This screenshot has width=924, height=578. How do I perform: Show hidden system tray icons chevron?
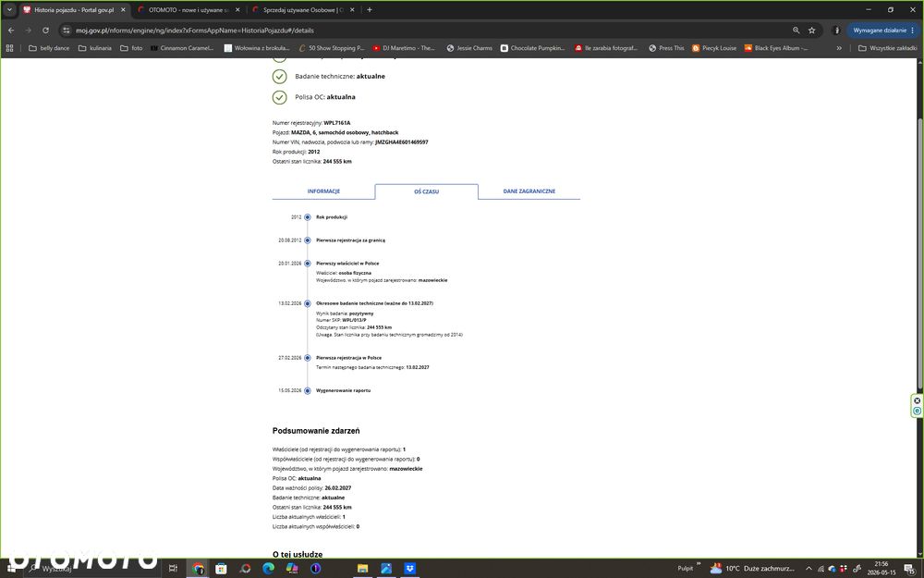[x=808, y=569]
